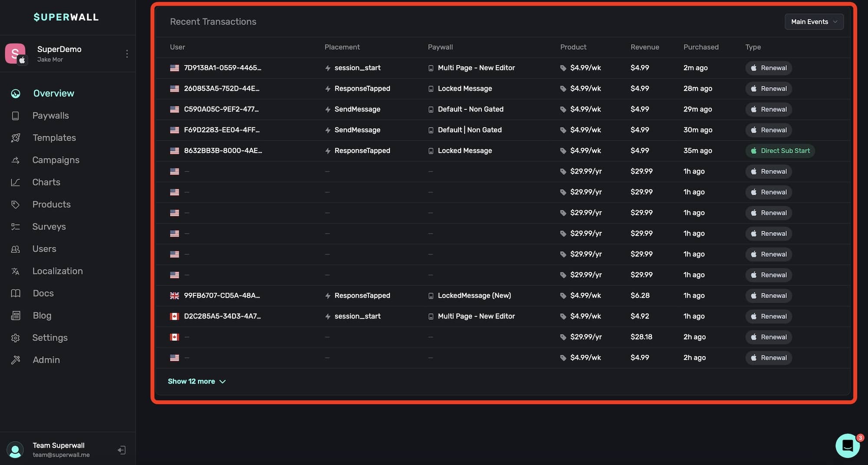Open SuperDemo three-dot options menu

(127, 53)
